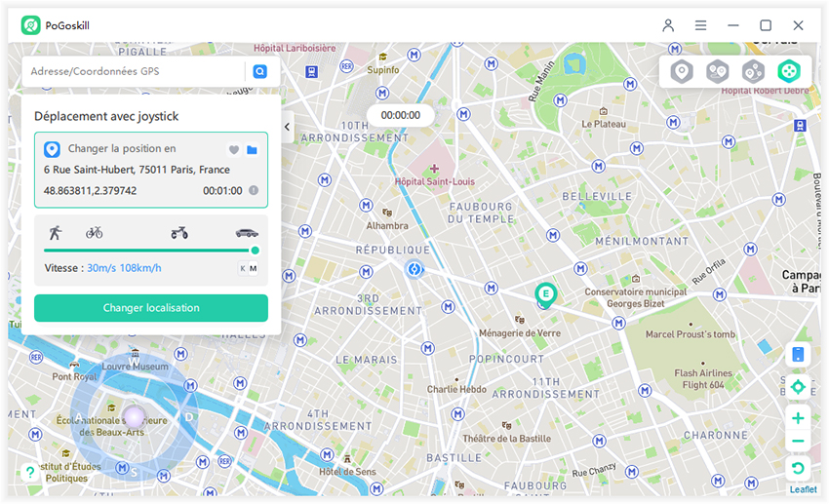Click the Théâtre de la Bastille label
This screenshot has height=504, width=829.
pos(506,438)
